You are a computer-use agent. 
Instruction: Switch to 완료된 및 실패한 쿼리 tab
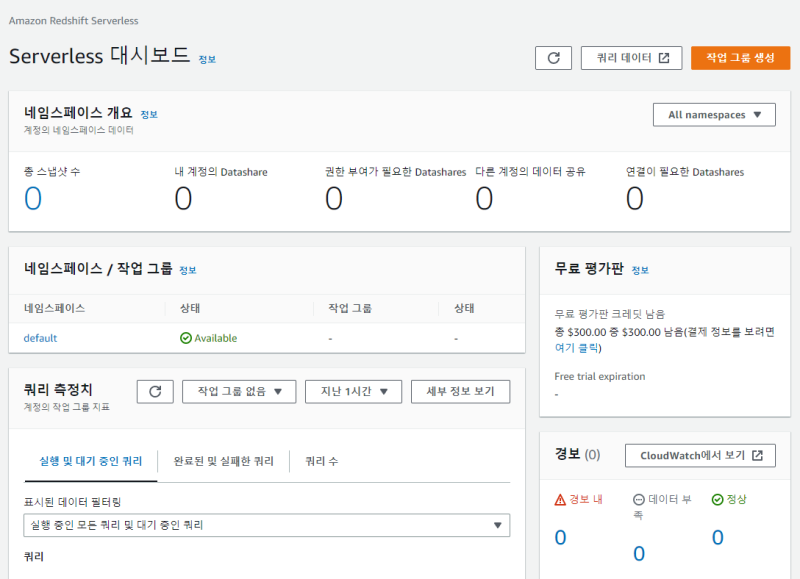(223, 461)
